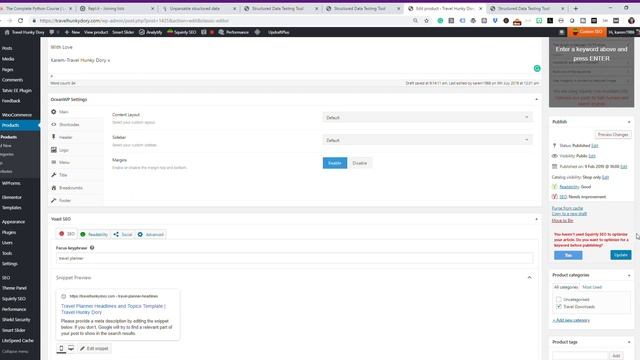This screenshot has width=640, height=360.
Task: Open Appearance in the admin sidebar
Action: coord(13,222)
